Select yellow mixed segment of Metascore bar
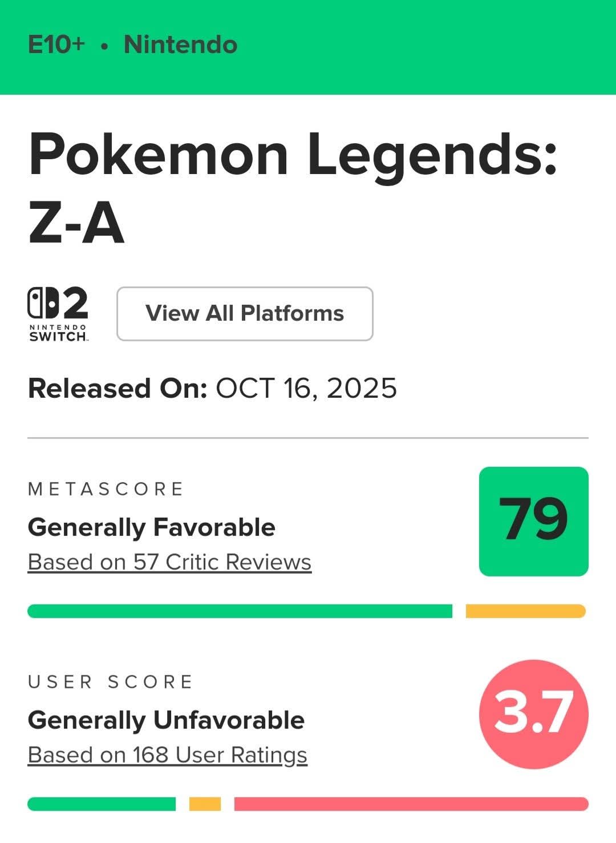616x843 pixels. tap(525, 611)
